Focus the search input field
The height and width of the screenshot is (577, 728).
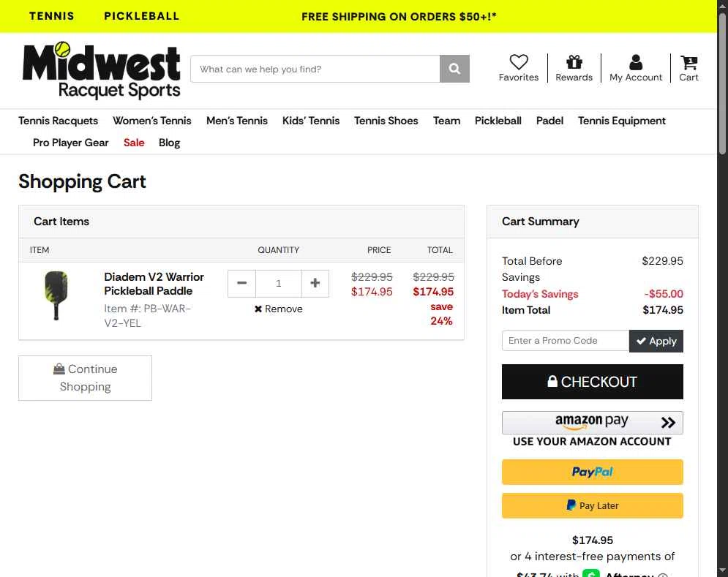(x=315, y=69)
